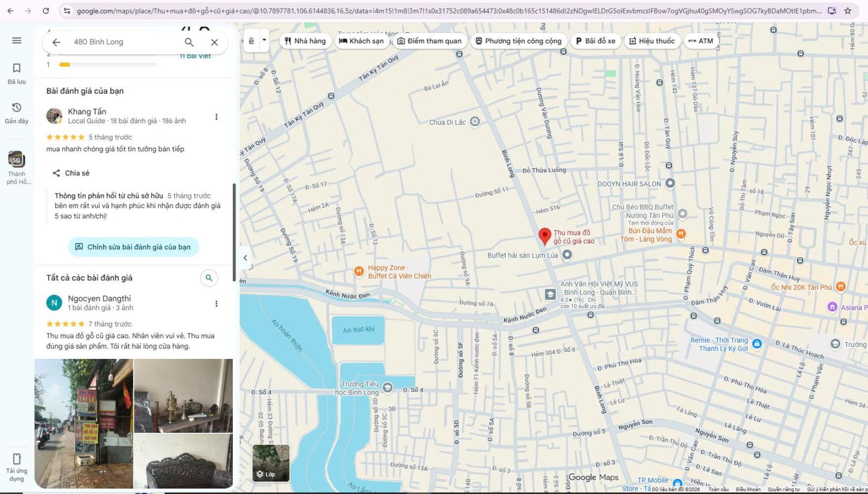Filter map by ATM
The image size is (868, 494).
[701, 41]
